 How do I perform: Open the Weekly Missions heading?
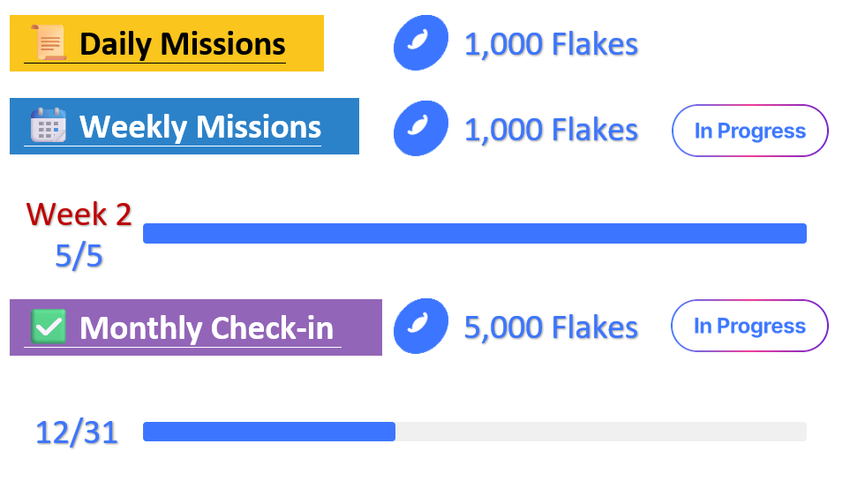point(200,127)
